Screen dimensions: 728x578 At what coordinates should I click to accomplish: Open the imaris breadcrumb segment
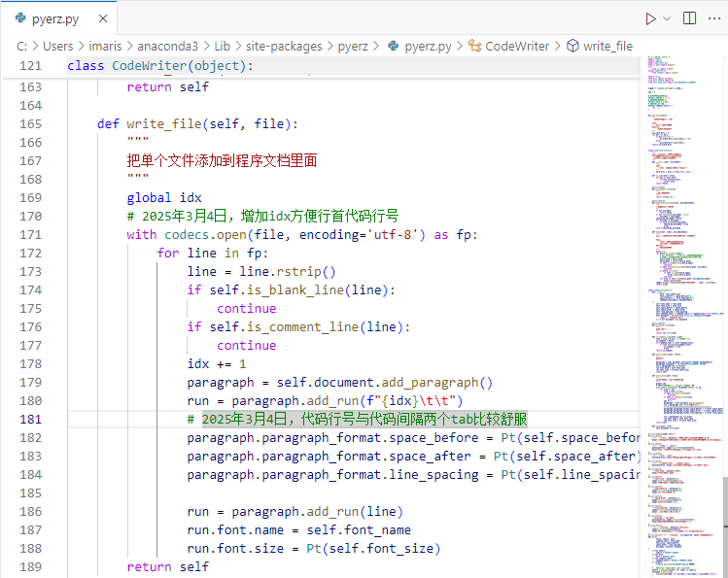point(105,46)
